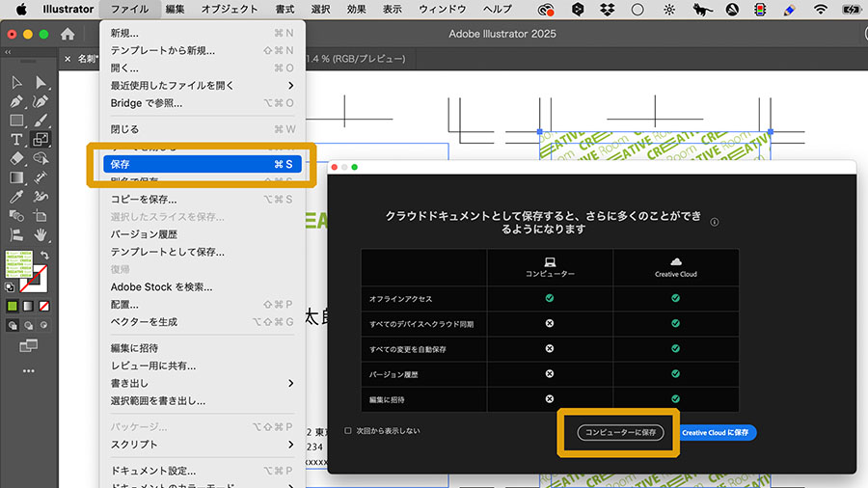Screen dimensions: 868x488
Task: Close the document tab with X
Action: 68,59
